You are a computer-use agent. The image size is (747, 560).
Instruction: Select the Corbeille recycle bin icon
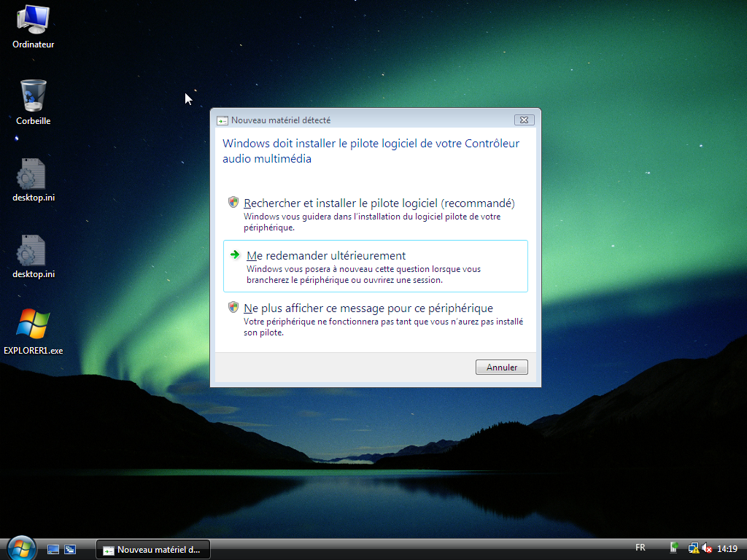[x=33, y=96]
